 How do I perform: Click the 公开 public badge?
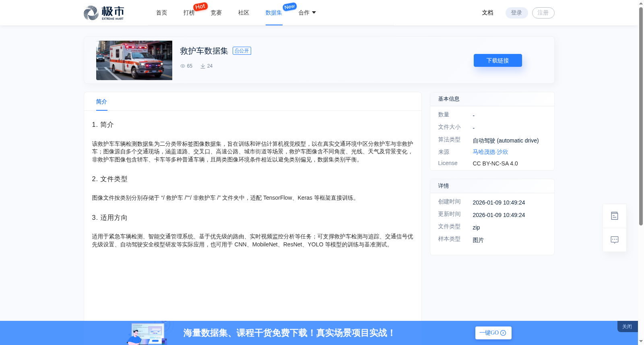[242, 51]
